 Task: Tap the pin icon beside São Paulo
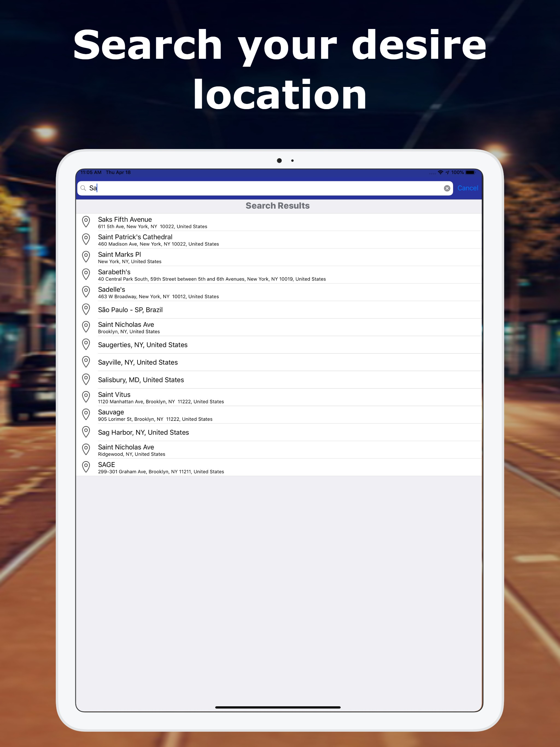click(86, 309)
